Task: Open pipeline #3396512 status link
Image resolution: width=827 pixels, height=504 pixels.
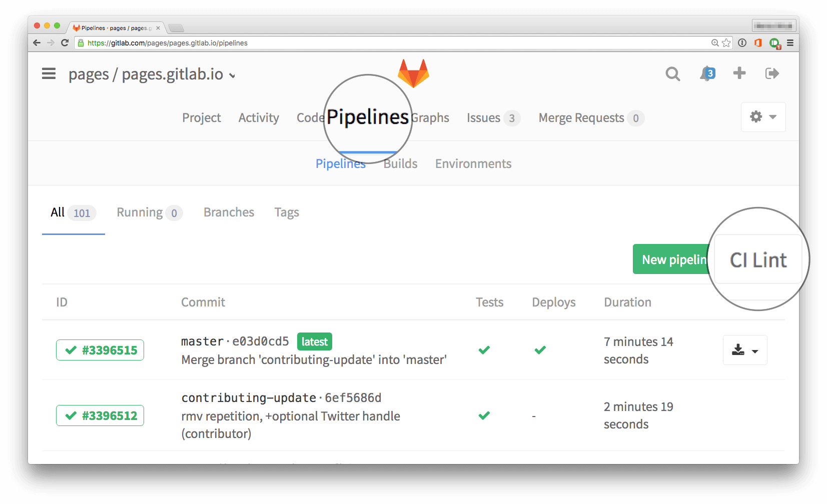Action: pos(100,415)
